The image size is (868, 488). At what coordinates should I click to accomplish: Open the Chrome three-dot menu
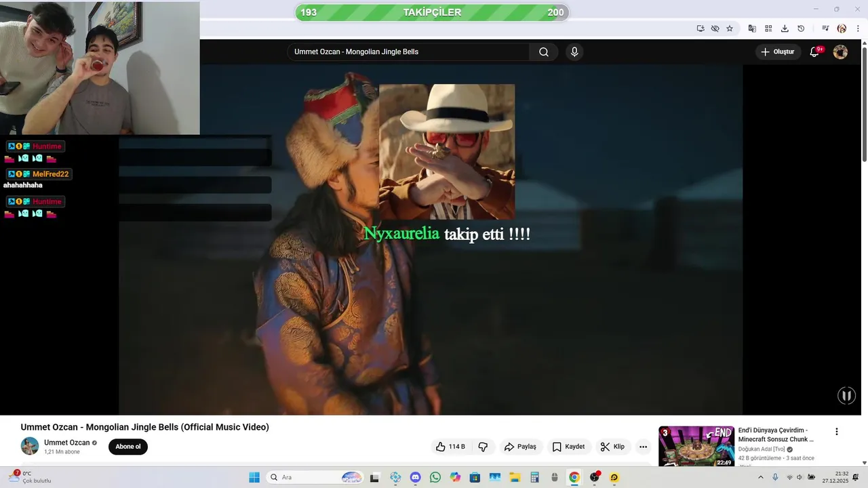tap(858, 28)
